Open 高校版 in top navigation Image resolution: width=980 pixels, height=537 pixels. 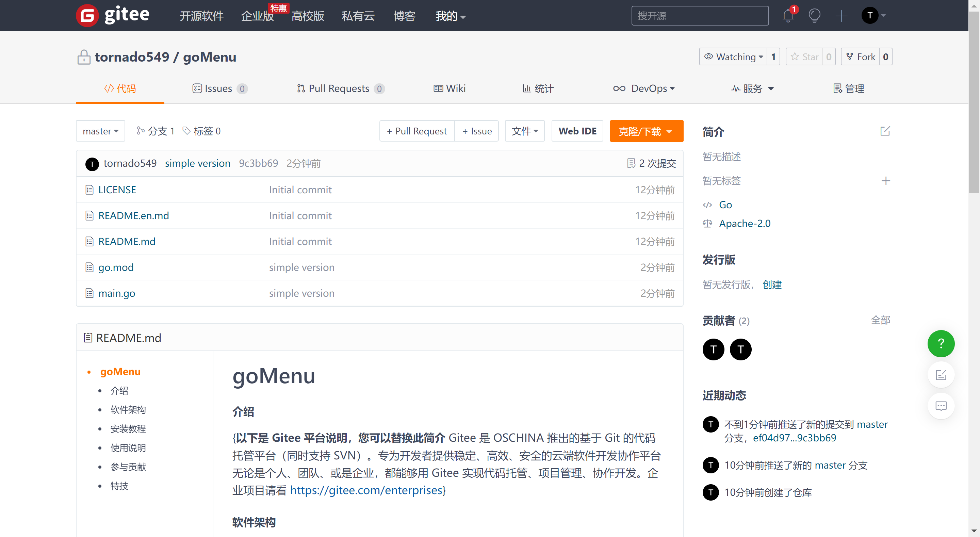[x=308, y=16]
